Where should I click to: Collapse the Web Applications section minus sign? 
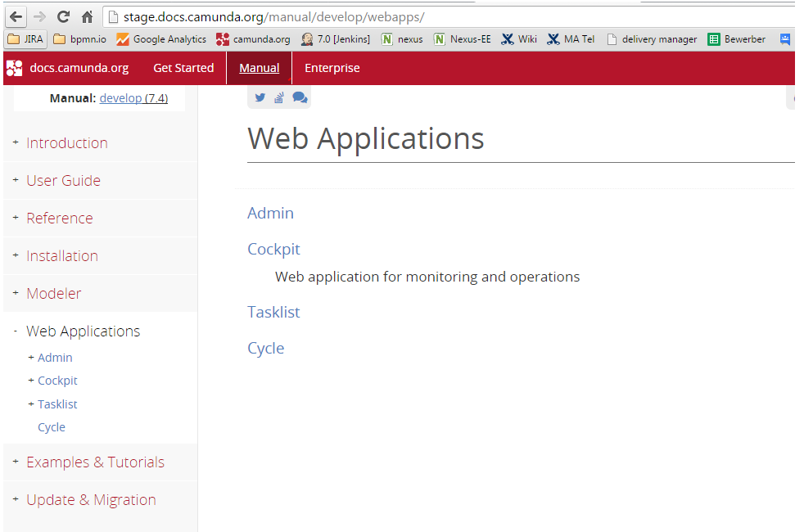click(x=16, y=331)
